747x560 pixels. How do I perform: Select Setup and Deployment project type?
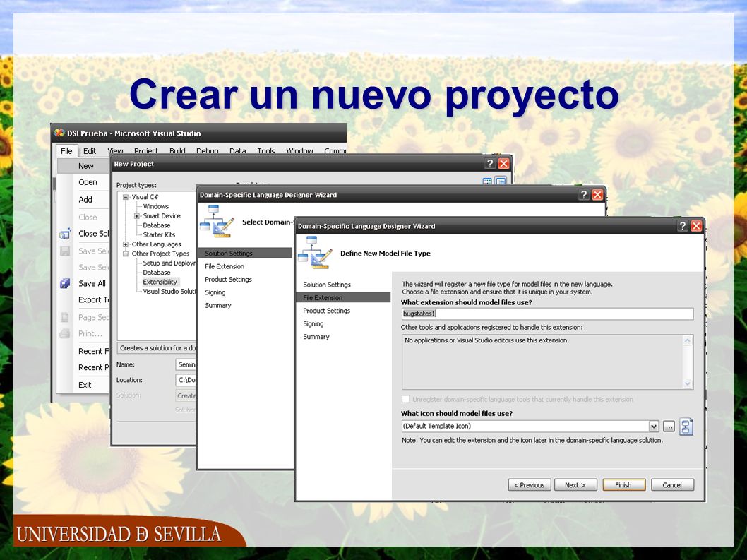169,263
